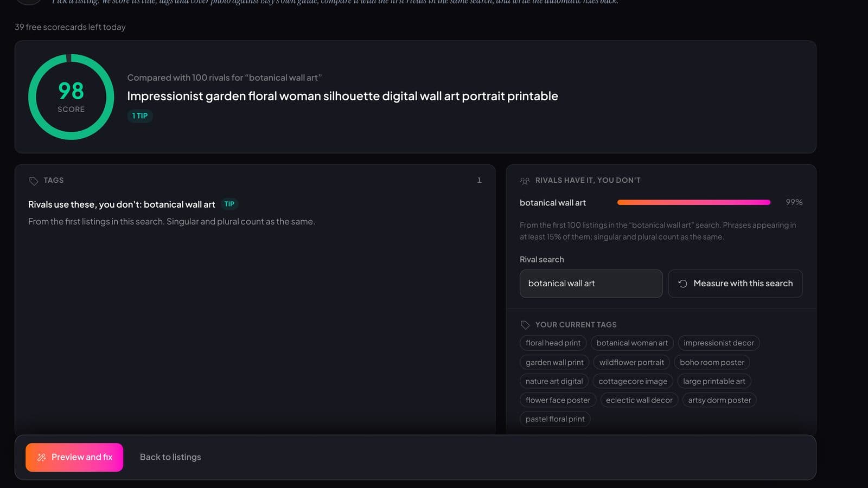Click the rivals people icon in header
868x488 pixels.
(525, 181)
